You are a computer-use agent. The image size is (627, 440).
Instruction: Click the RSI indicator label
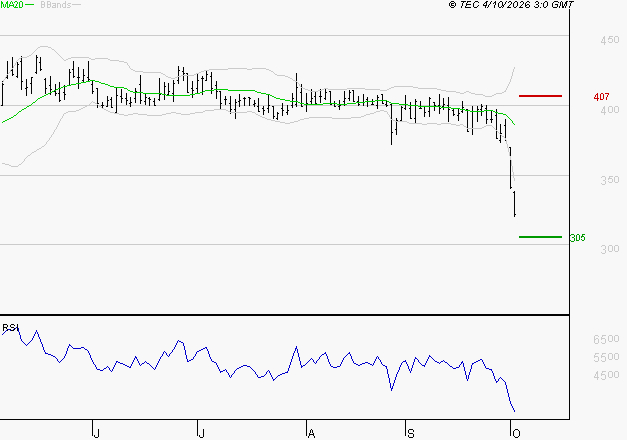tap(10, 328)
